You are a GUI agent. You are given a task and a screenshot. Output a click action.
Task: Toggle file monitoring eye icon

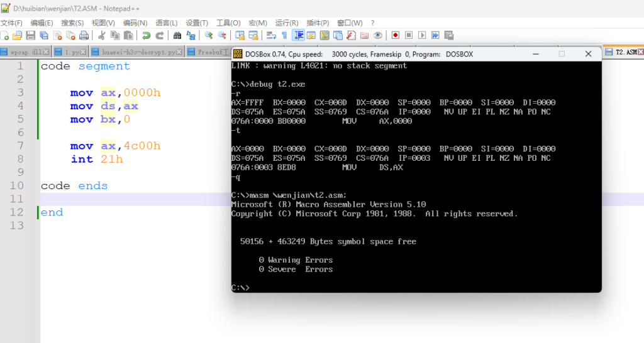377,35
